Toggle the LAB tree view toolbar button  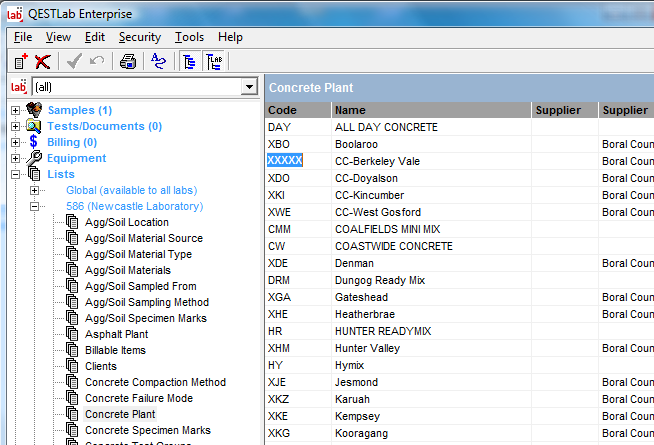[x=214, y=62]
